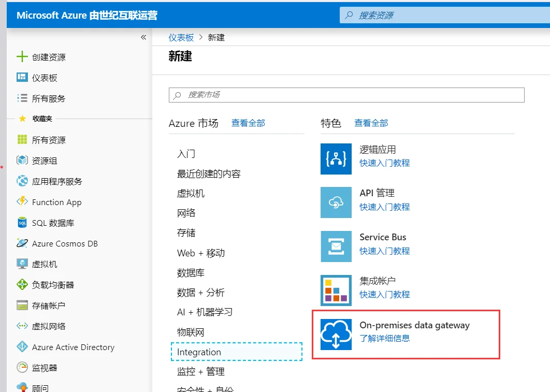Screen dimensions: 550x392
Task: Select the AI + 机器学习 category
Action: pyautogui.click(x=205, y=312)
